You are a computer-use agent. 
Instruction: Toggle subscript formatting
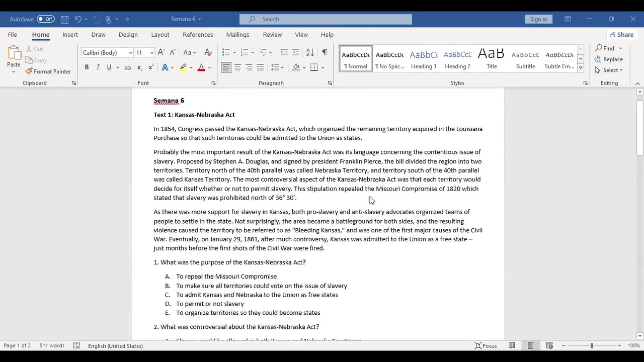pyautogui.click(x=139, y=67)
